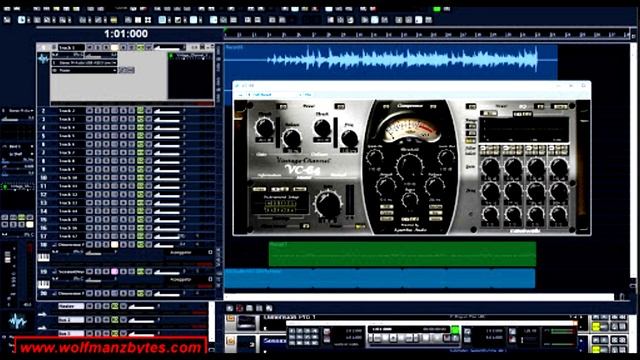Toggle the left compressor on button
Viewport: 640px width, 360px height.
[386, 107]
